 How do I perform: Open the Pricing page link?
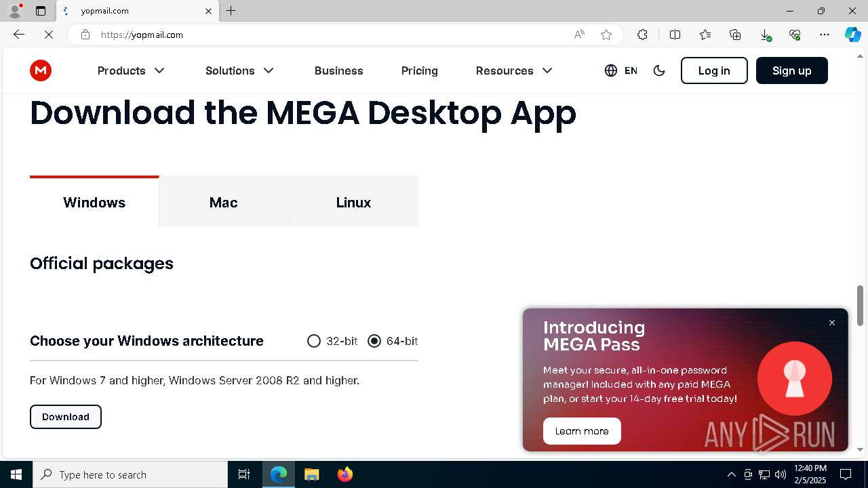[420, 70]
